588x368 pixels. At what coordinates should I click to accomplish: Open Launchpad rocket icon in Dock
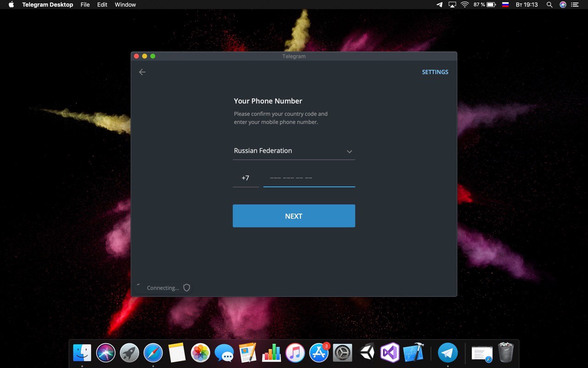coord(130,353)
